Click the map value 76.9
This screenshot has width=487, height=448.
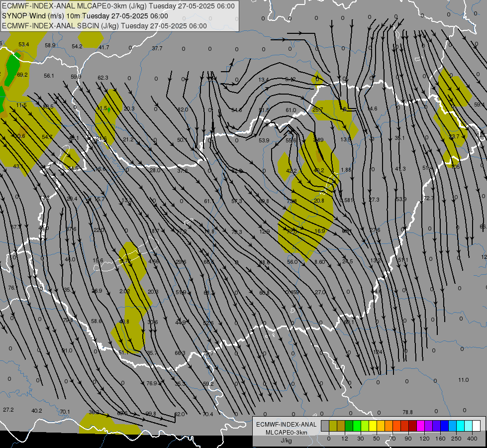152,383
